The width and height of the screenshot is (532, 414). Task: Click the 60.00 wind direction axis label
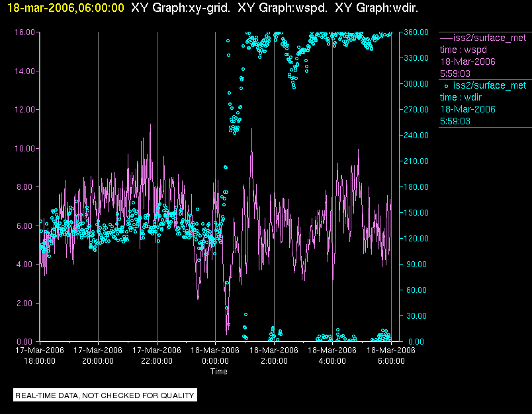pyautogui.click(x=416, y=290)
